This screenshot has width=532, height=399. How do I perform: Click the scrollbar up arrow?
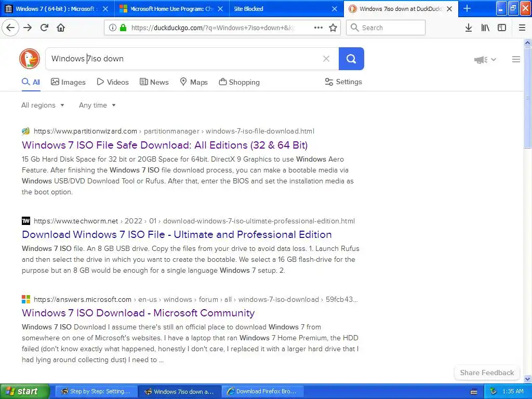click(528, 43)
